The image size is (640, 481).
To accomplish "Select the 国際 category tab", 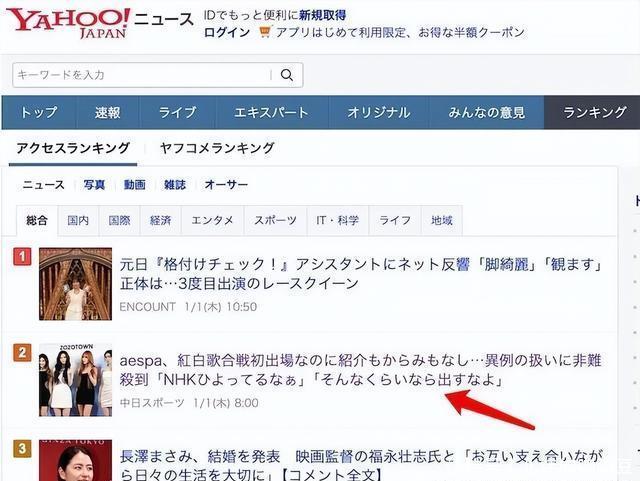I will click(119, 221).
